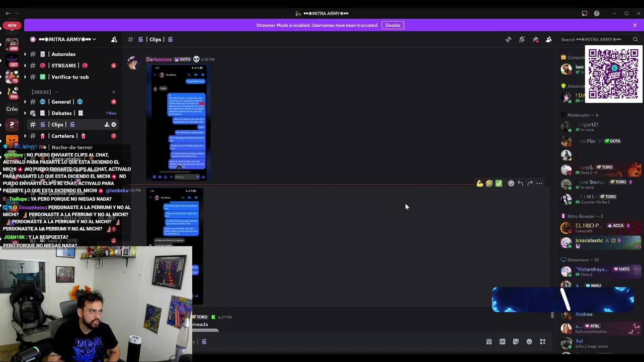Screen dimensions: 644x362
Task: Dismiss the Streamer Mode banner
Action: [x=635, y=25]
